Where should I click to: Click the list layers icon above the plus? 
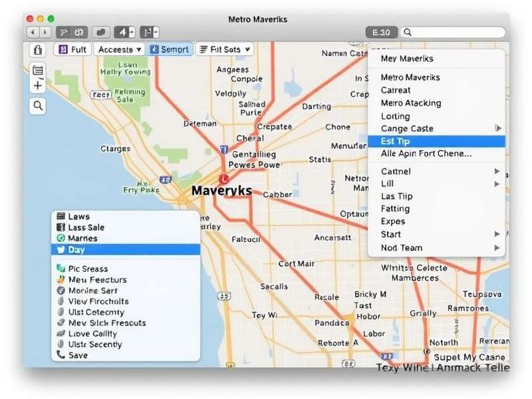click(38, 70)
